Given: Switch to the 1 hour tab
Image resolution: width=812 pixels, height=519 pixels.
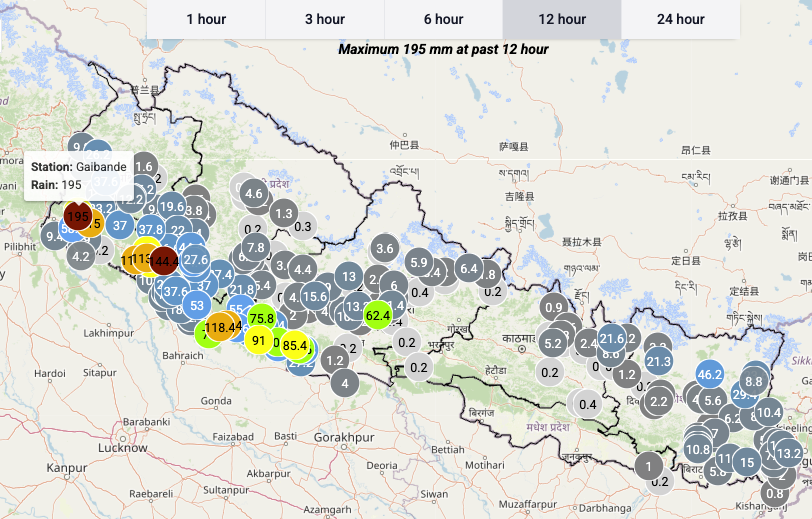Looking at the screenshot, I should pos(206,19).
